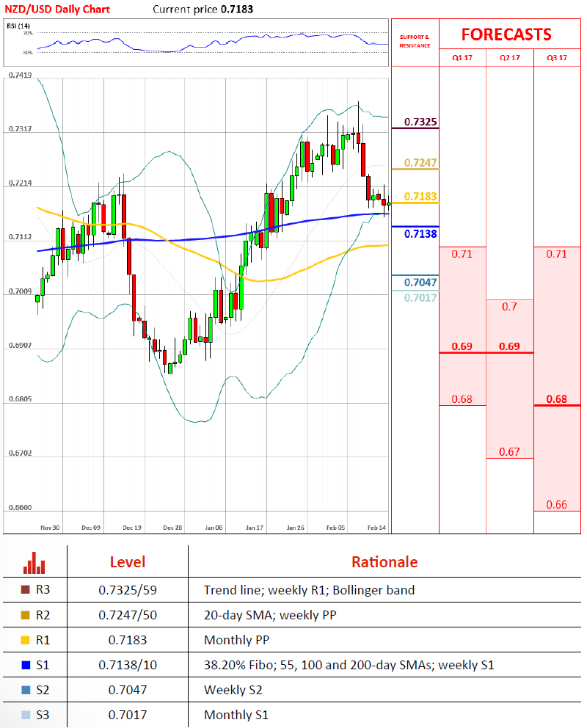Click the Q2 17 upper forecast 0.7
This screenshot has width=587, height=728.
click(x=509, y=307)
